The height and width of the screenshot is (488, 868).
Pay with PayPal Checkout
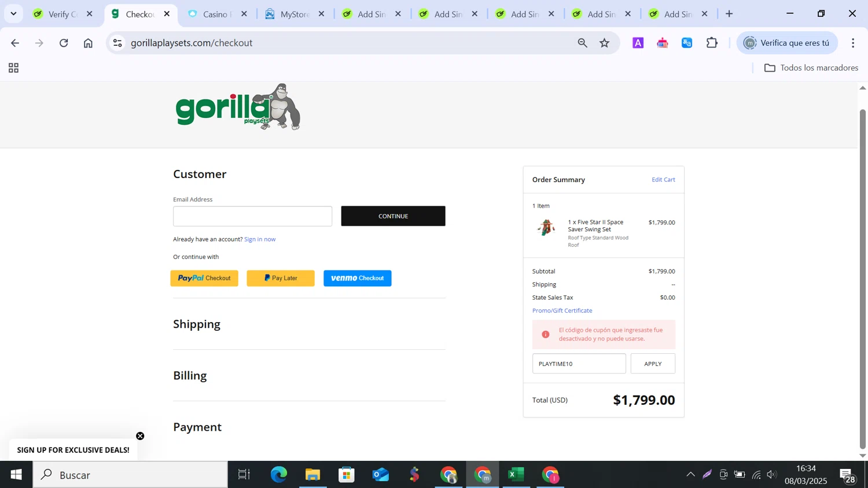pos(204,278)
